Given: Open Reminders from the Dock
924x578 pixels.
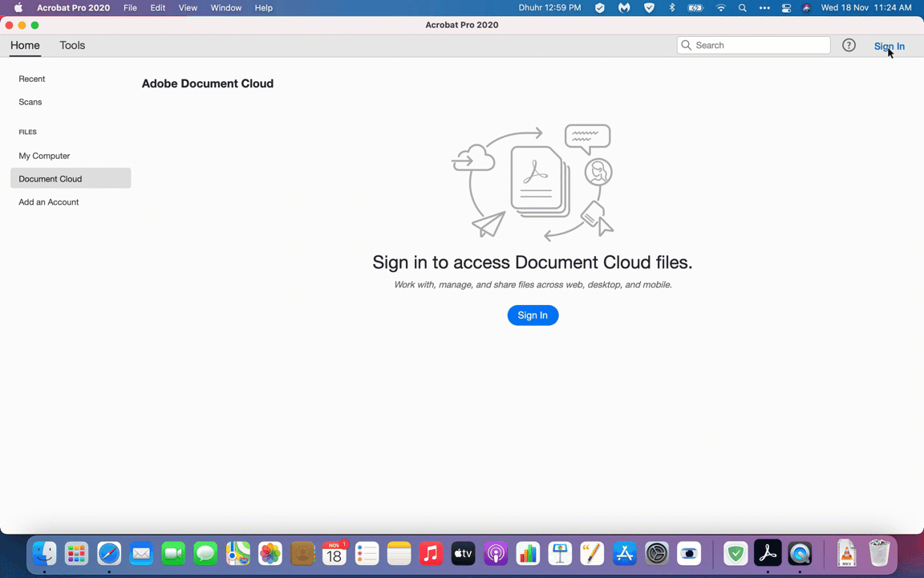Looking at the screenshot, I should pos(367,554).
